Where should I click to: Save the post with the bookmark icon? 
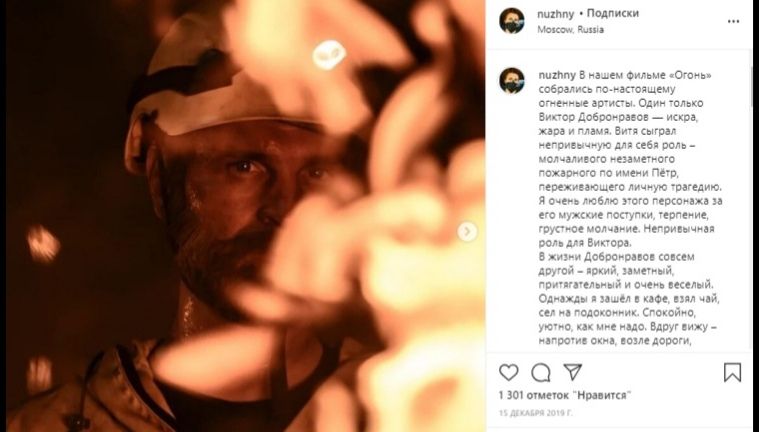click(x=733, y=372)
